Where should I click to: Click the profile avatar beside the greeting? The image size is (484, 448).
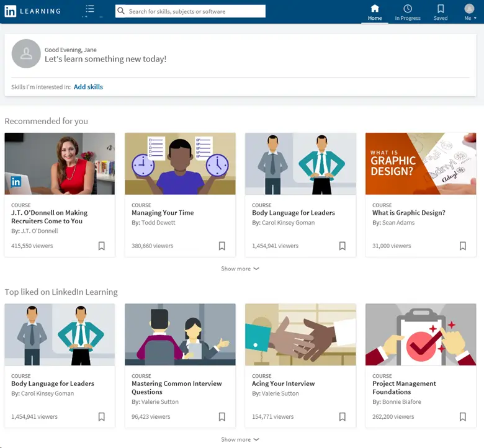(x=26, y=54)
